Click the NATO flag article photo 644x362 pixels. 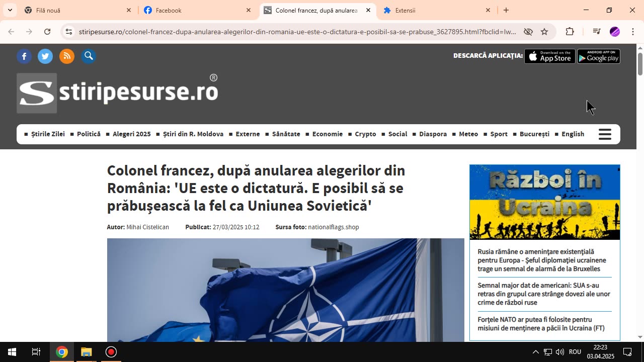(285, 290)
